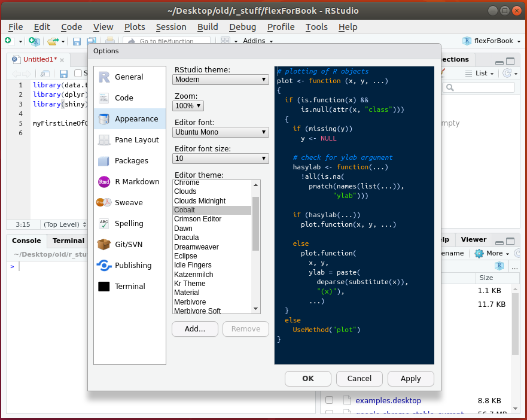Expand the Editor font size dropdown
527x420 pixels.
tap(221, 159)
